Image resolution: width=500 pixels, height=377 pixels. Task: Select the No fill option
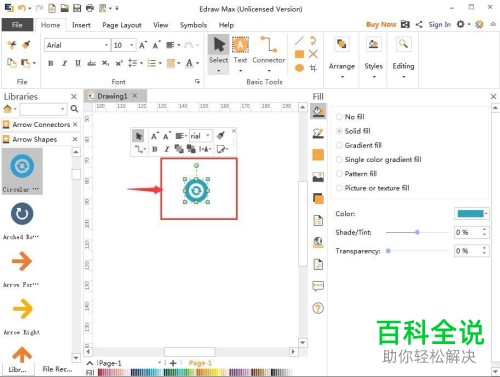(x=351, y=117)
